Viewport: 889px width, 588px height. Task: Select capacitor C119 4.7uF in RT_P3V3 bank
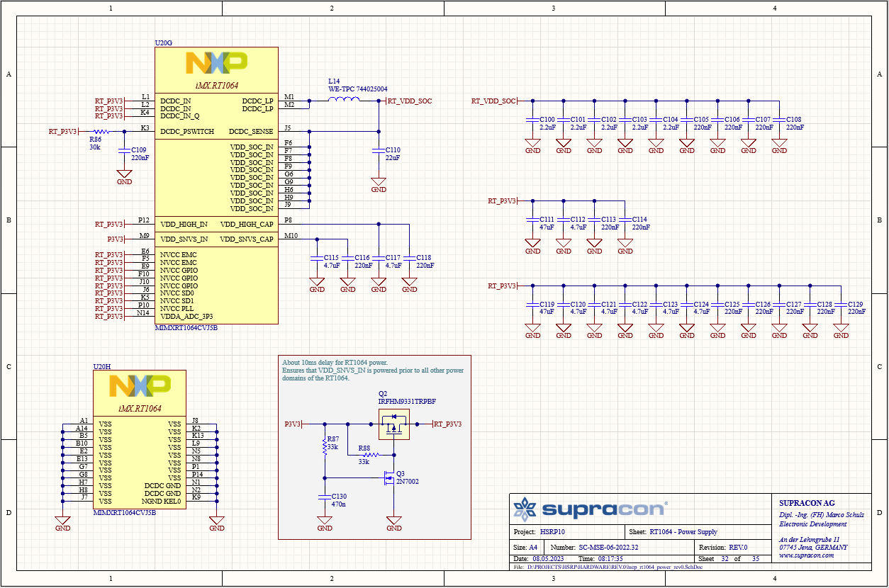click(x=532, y=303)
